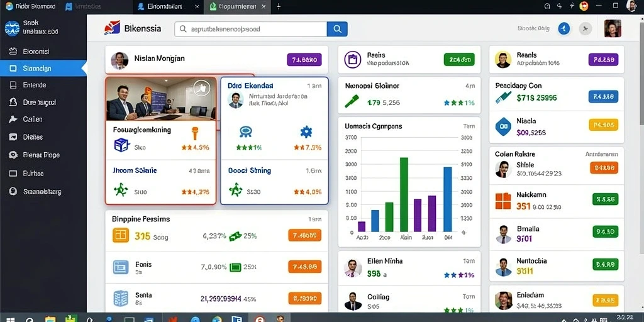
Task: Click green pen icon under Nonopsi Sloiinor
Action: click(351, 101)
